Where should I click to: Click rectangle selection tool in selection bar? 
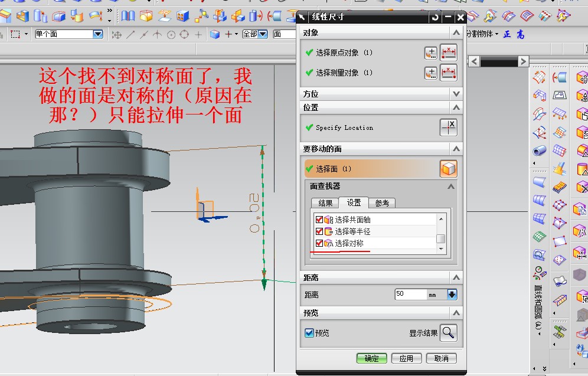tap(15, 34)
